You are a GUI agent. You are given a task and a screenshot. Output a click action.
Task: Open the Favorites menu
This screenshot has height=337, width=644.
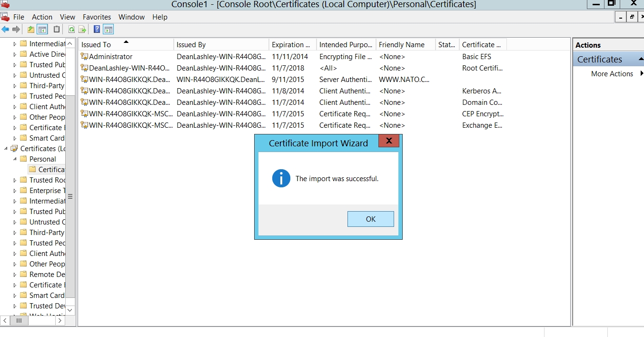pos(97,17)
